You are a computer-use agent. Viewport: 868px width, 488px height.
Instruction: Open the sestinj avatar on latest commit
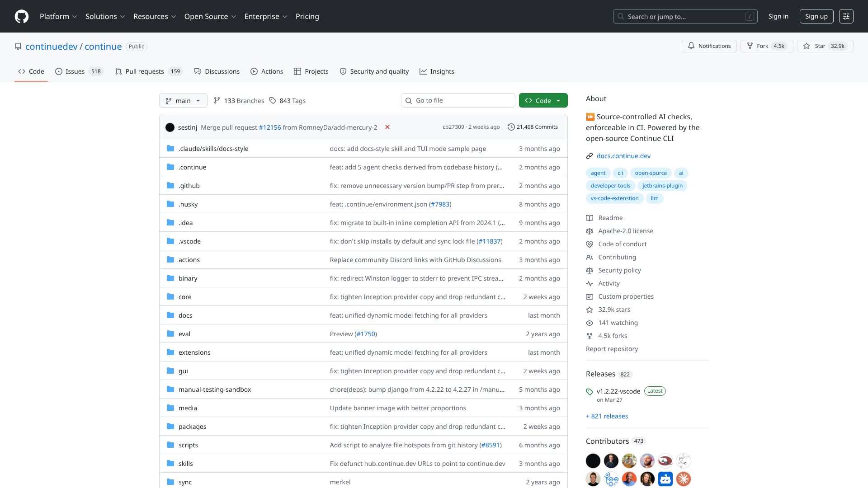click(x=170, y=127)
